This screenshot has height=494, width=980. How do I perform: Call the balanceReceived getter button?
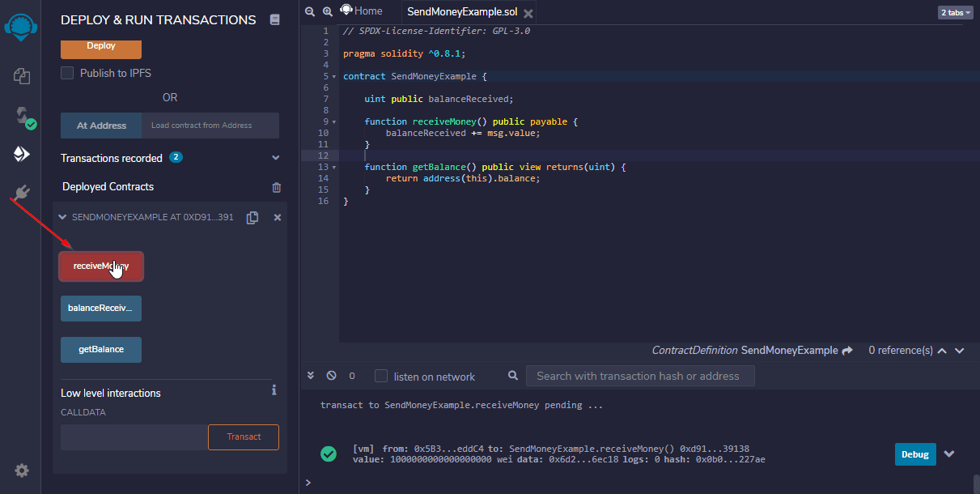click(x=101, y=308)
